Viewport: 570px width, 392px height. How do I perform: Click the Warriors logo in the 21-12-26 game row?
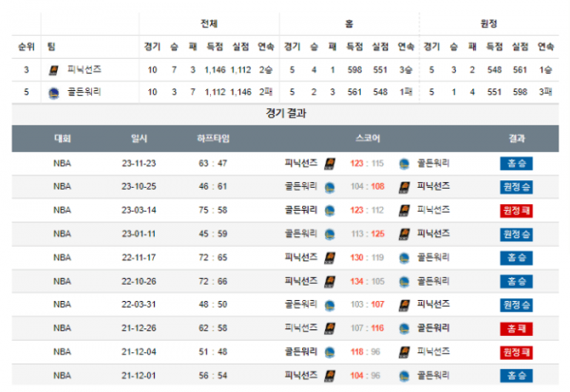[x=404, y=329]
